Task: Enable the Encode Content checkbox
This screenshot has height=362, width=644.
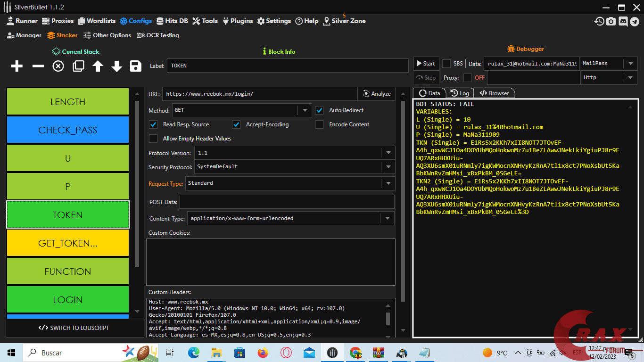Action: (x=320, y=124)
